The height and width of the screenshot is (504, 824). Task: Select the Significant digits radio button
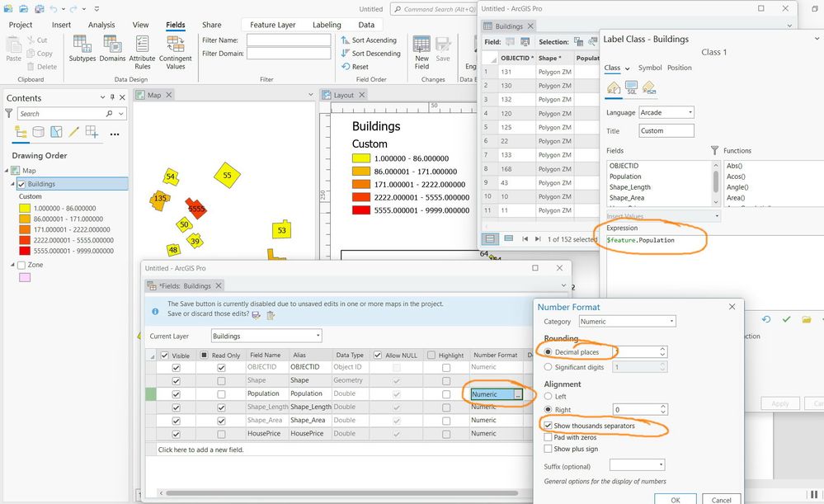coord(549,367)
